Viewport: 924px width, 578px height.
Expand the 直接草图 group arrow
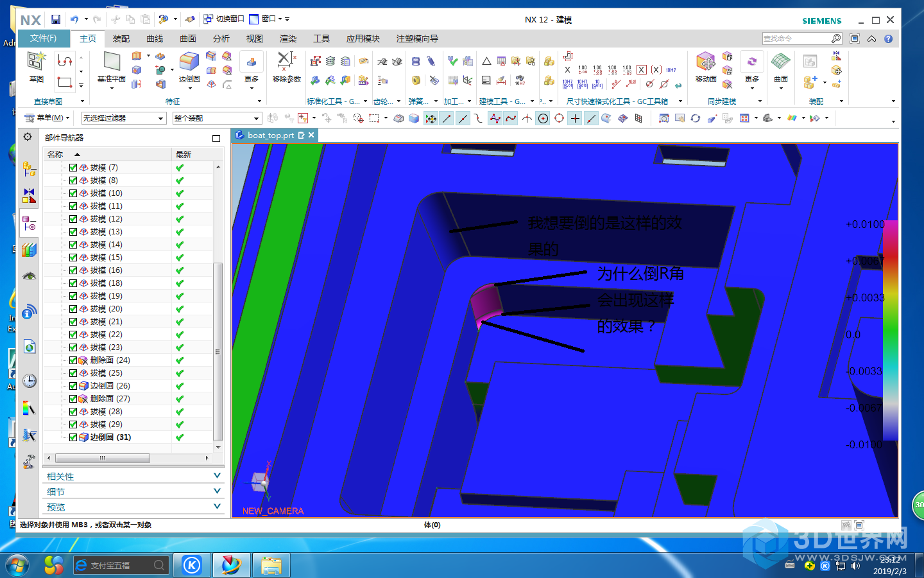[82, 101]
